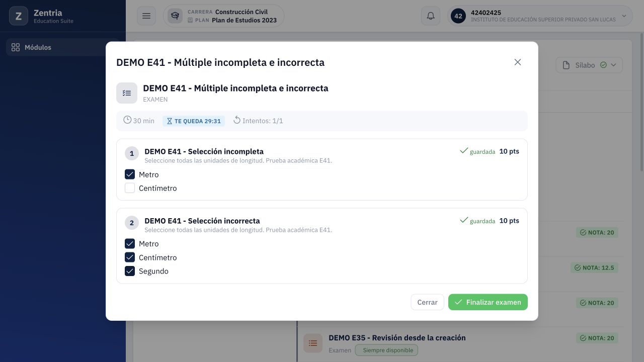Screen dimensions: 644x362
Task: Click the Plan de Estudios 2023 text
Action: 245,20
